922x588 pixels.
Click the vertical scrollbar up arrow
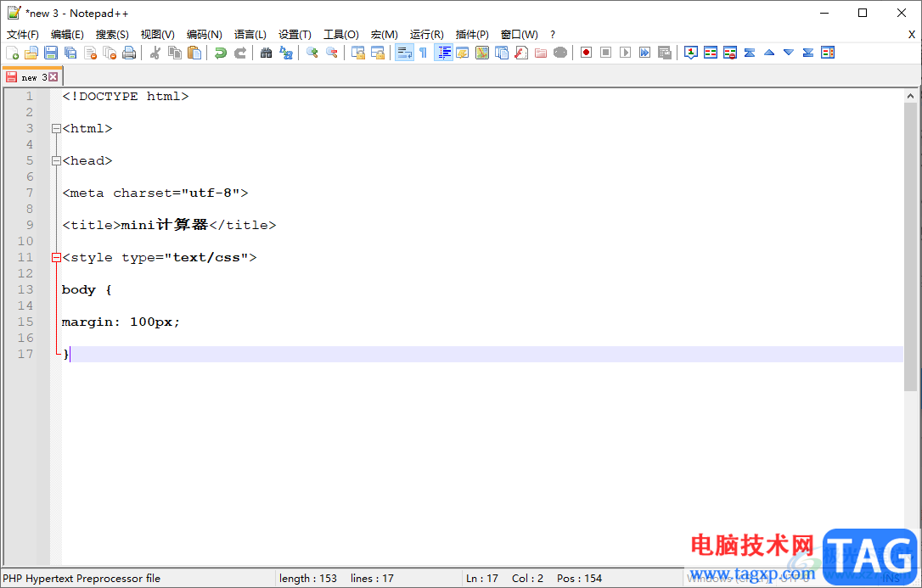910,96
